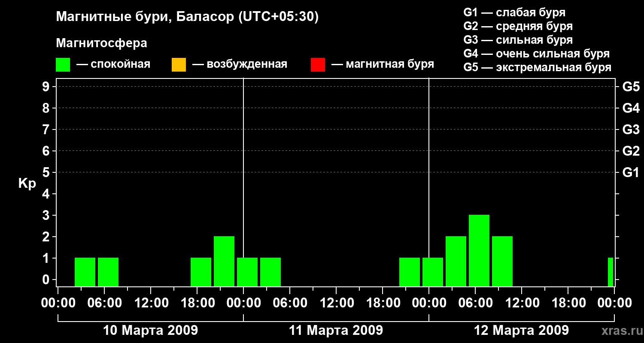Screen dimensions: 644x343
Task: Click the narrow green bar at chart's right edge
Action: click(x=611, y=272)
